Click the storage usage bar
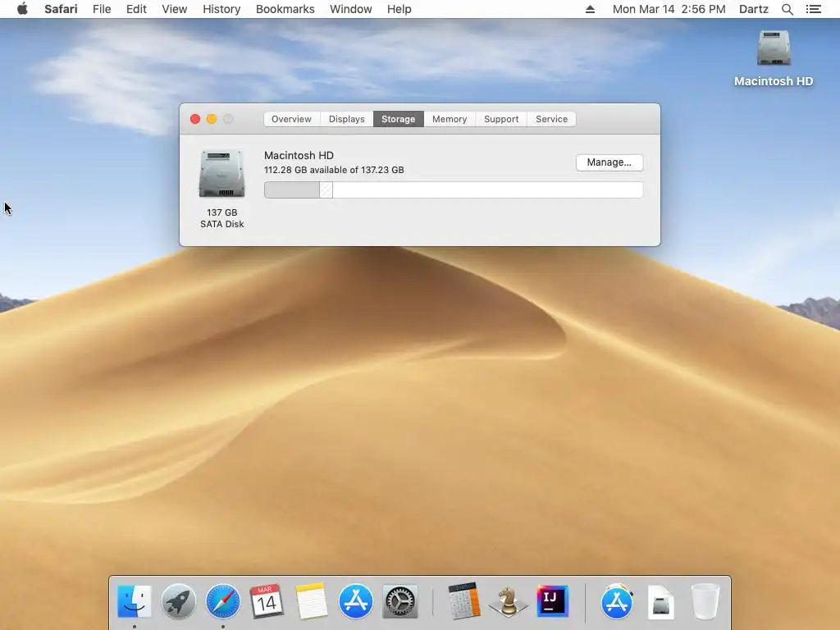Viewport: 840px width, 630px height. 453,189
